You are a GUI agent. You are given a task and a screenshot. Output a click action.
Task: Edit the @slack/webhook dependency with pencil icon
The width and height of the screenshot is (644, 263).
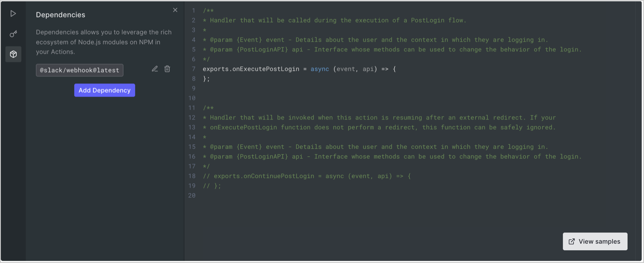(x=155, y=69)
